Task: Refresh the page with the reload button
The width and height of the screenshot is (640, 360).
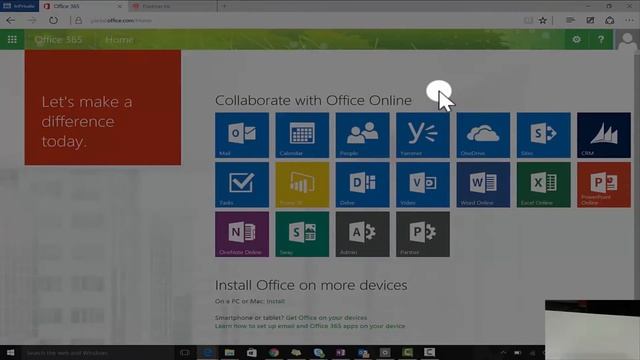Action: [x=53, y=20]
